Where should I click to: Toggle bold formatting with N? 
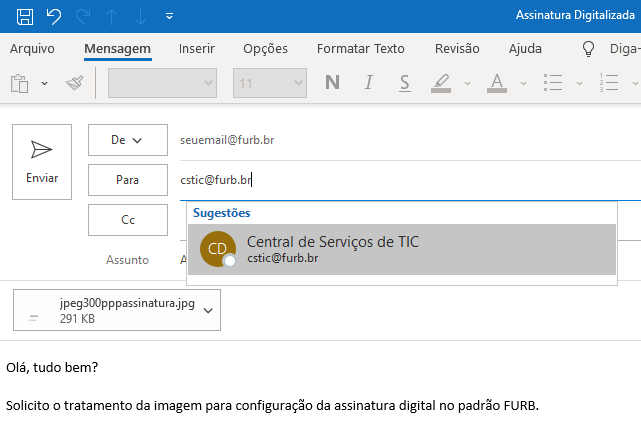pos(332,83)
